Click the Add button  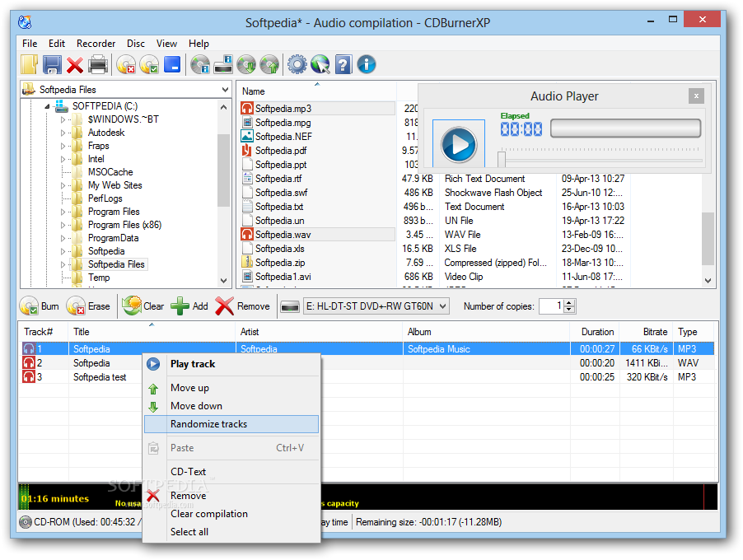[x=189, y=306]
